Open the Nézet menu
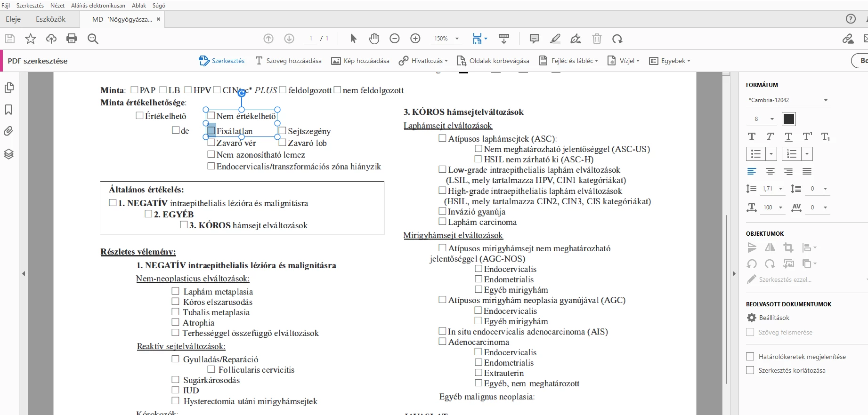The width and height of the screenshot is (868, 415). [57, 5]
